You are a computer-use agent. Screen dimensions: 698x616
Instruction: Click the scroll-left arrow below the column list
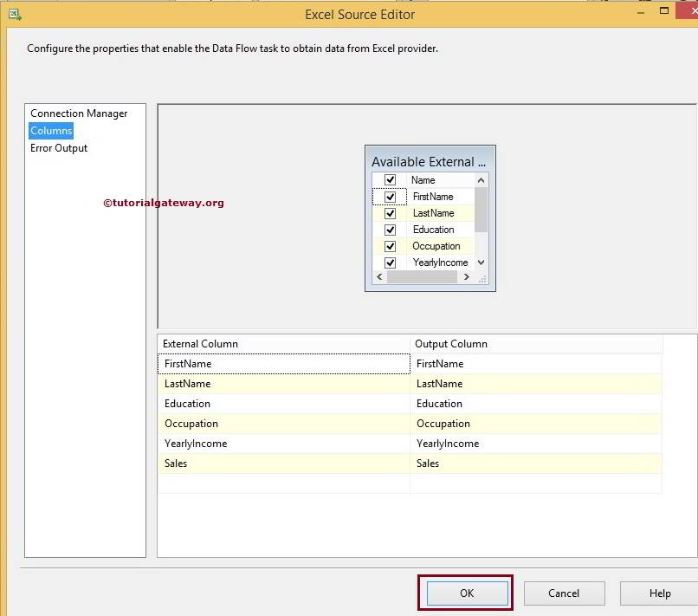(378, 276)
